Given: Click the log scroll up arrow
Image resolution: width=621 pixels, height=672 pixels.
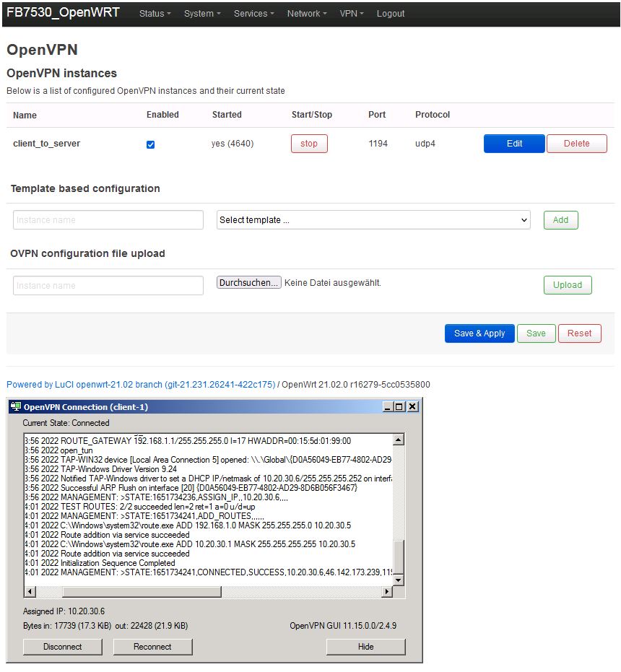Looking at the screenshot, I should 399,440.
